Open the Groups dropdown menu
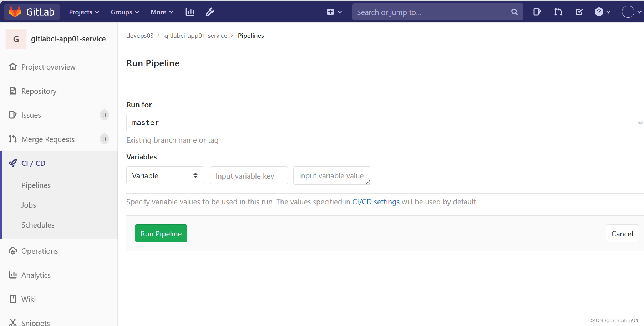644x326 pixels. [x=125, y=12]
